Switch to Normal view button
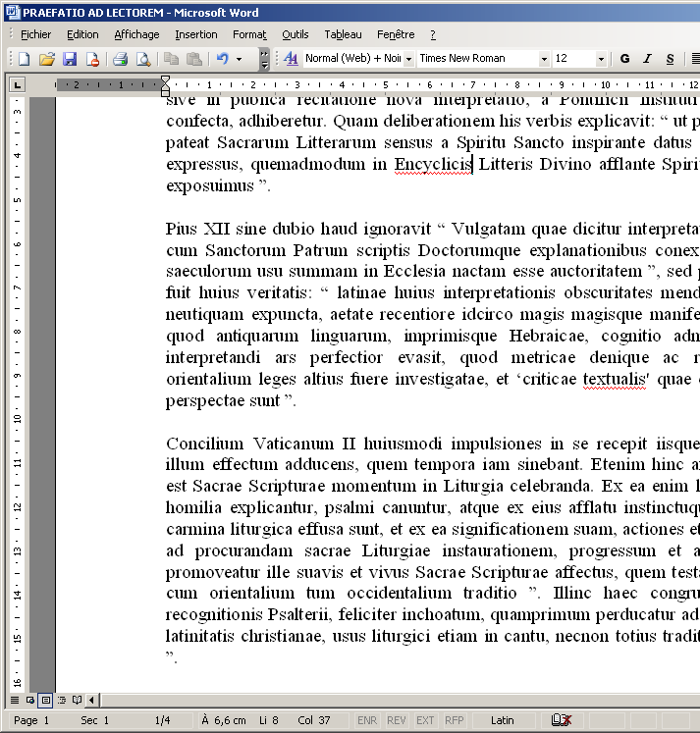This screenshot has height=733, width=700. tap(14, 700)
